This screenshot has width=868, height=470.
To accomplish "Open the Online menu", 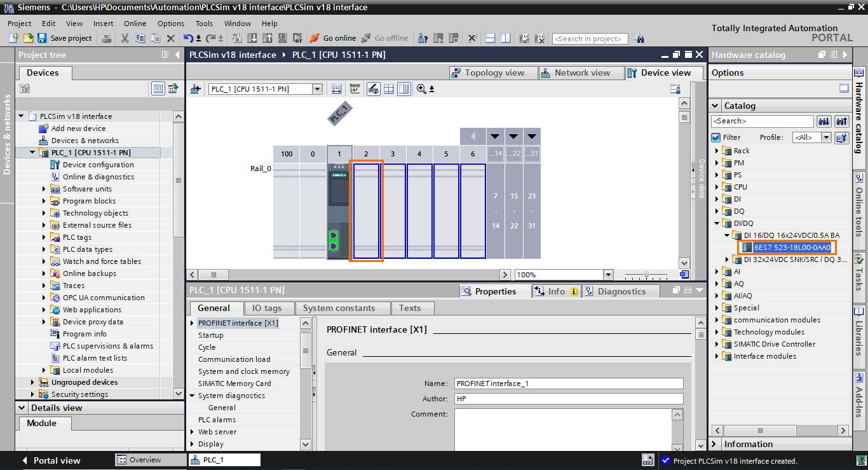I will click(135, 24).
